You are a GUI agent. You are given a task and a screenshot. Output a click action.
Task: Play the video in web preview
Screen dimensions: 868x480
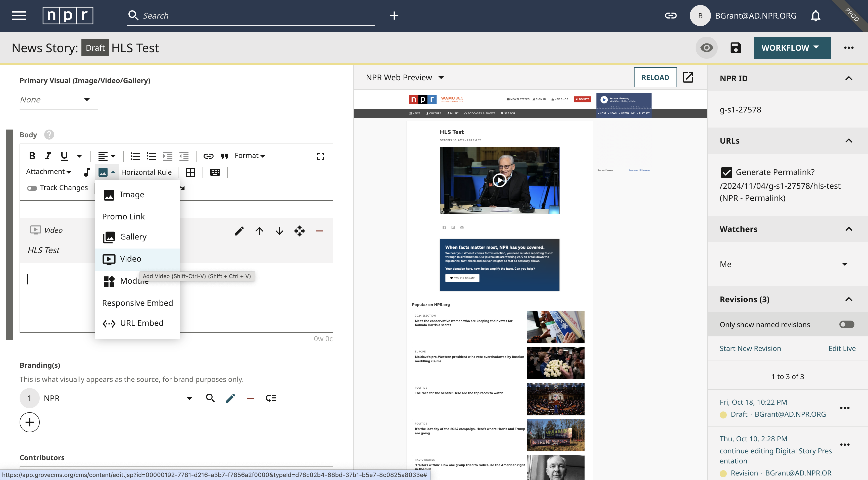499,181
